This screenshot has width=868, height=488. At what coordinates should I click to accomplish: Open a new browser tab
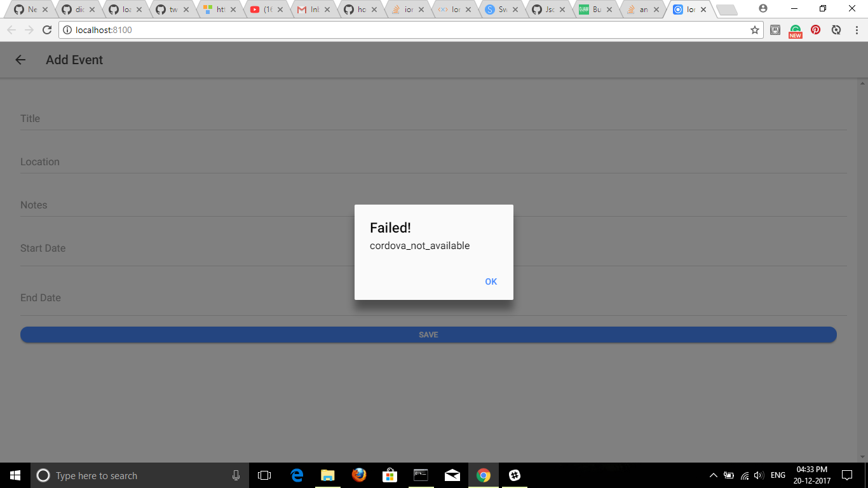point(727,10)
